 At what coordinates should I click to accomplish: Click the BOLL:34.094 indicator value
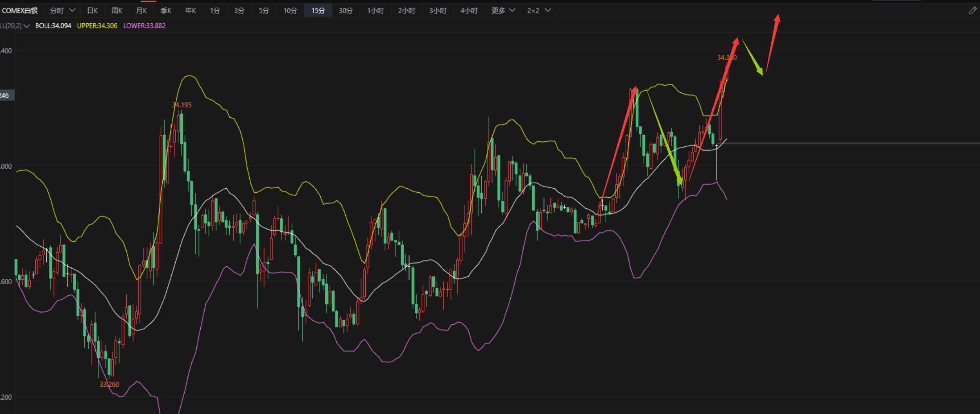click(x=53, y=26)
